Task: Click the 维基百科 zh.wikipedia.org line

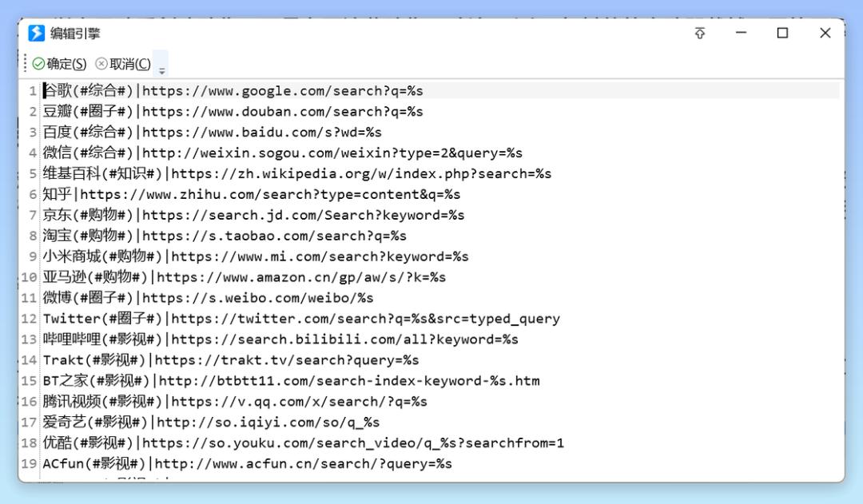Action: (x=297, y=173)
